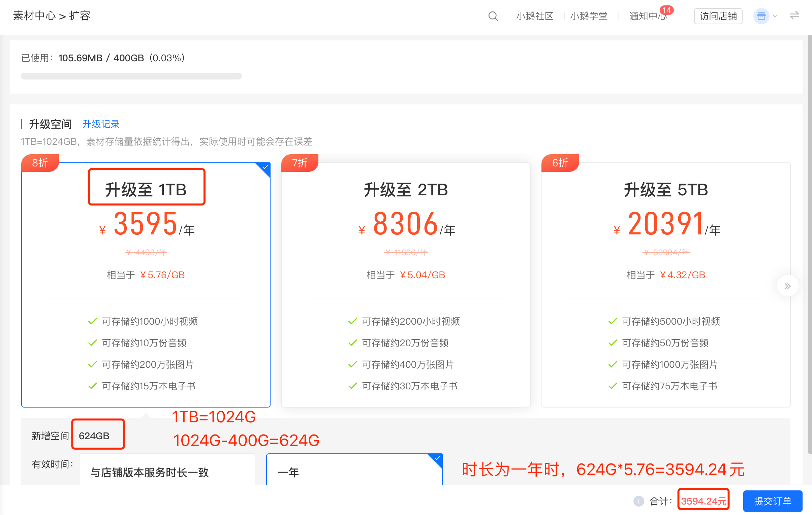
Task: Expand the store avatar dropdown arrow
Action: click(x=775, y=16)
